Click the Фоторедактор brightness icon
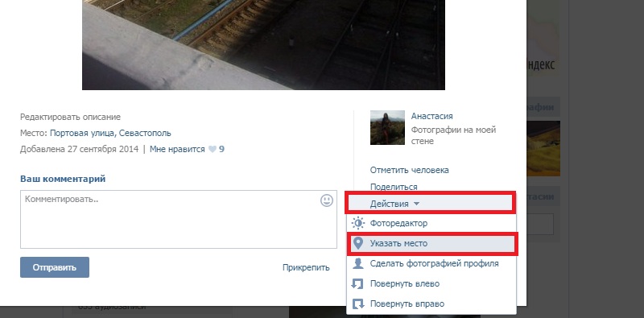The width and height of the screenshot is (644, 318). (x=358, y=223)
